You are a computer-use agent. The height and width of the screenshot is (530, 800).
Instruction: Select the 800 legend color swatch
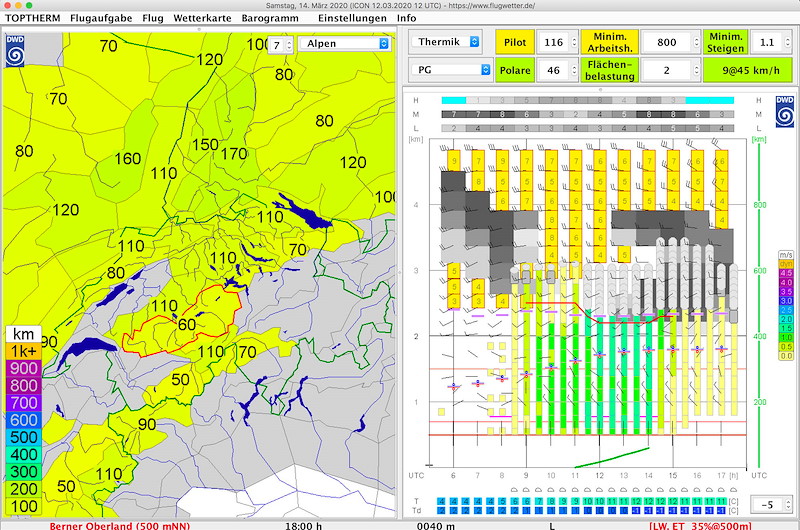pyautogui.click(x=24, y=386)
